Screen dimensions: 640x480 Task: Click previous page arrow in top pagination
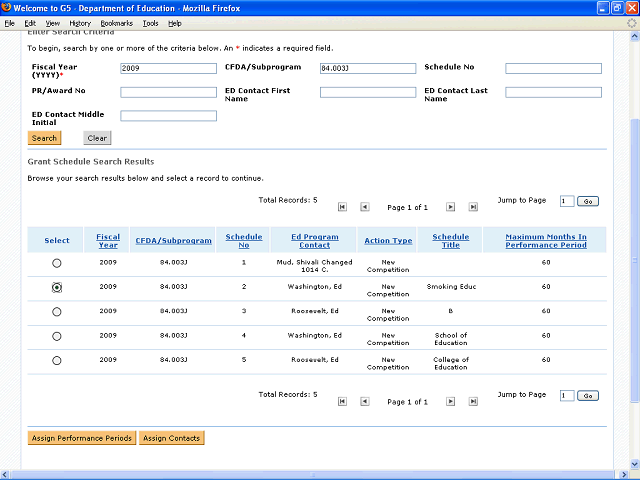click(x=364, y=207)
